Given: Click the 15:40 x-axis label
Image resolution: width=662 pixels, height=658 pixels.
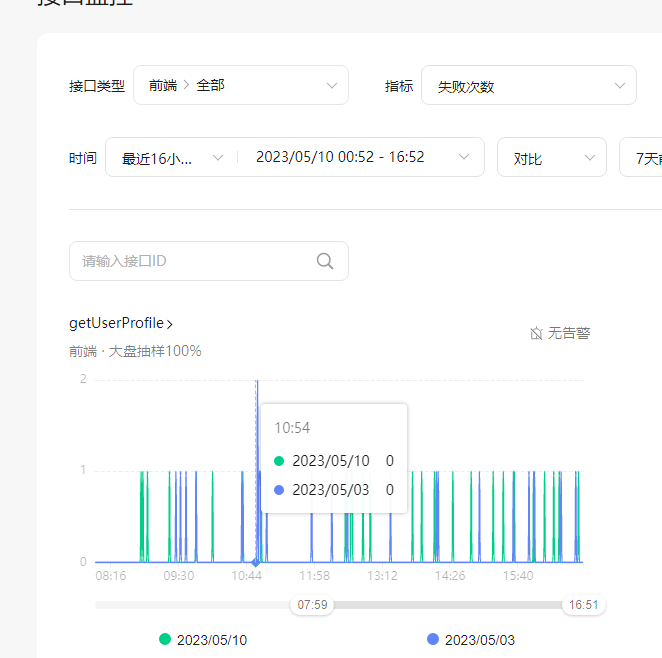Looking at the screenshot, I should [x=518, y=576].
